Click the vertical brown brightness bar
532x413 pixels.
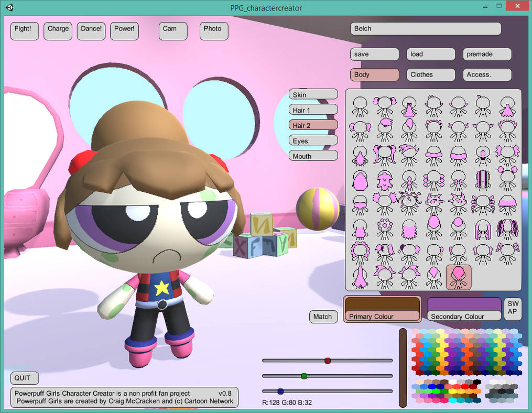click(403, 367)
